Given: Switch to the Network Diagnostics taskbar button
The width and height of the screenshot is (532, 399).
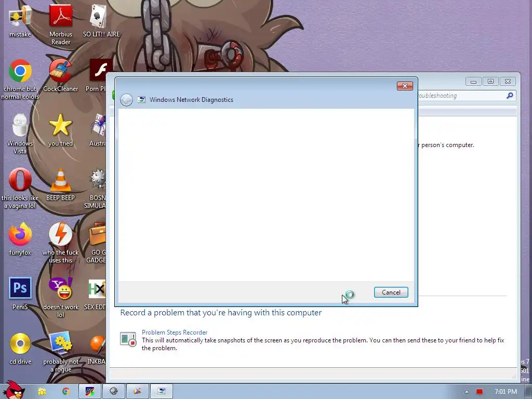Looking at the screenshot, I should point(161,392).
